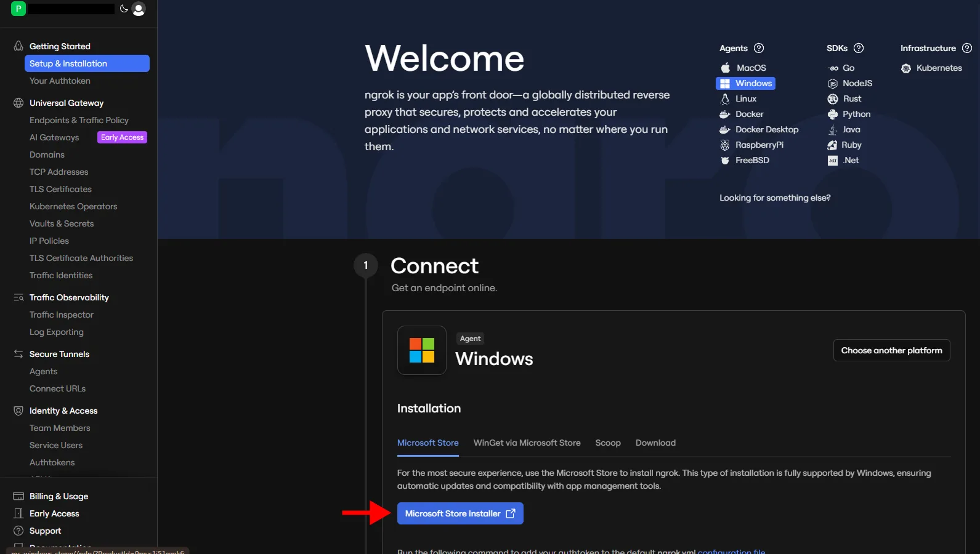The width and height of the screenshot is (980, 554).
Task: Select the FreeBSD icon
Action: (725, 160)
